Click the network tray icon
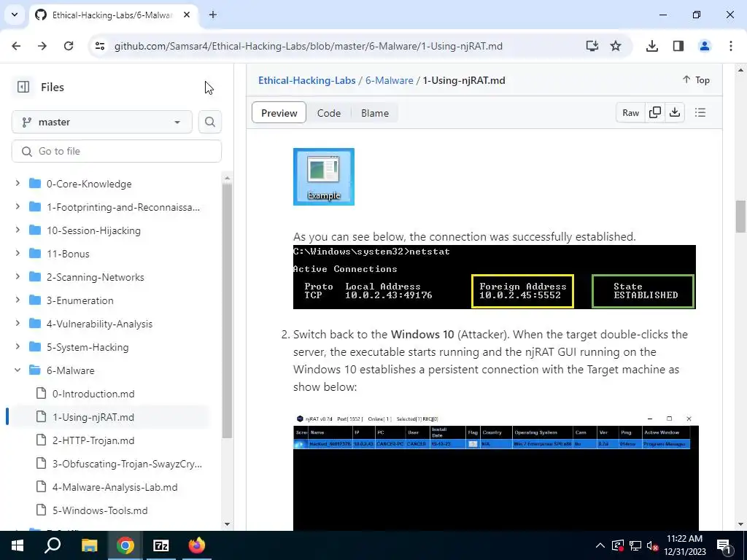This screenshot has width=747, height=560. click(635, 545)
